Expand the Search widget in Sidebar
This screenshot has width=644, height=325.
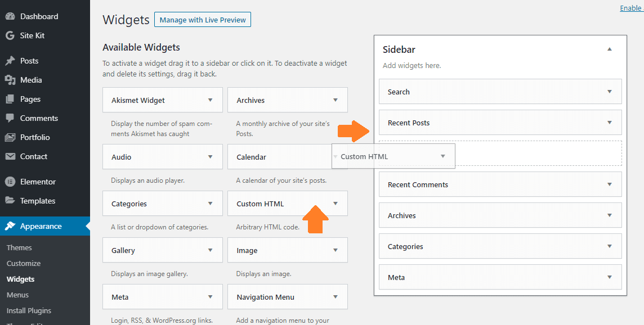coord(610,92)
